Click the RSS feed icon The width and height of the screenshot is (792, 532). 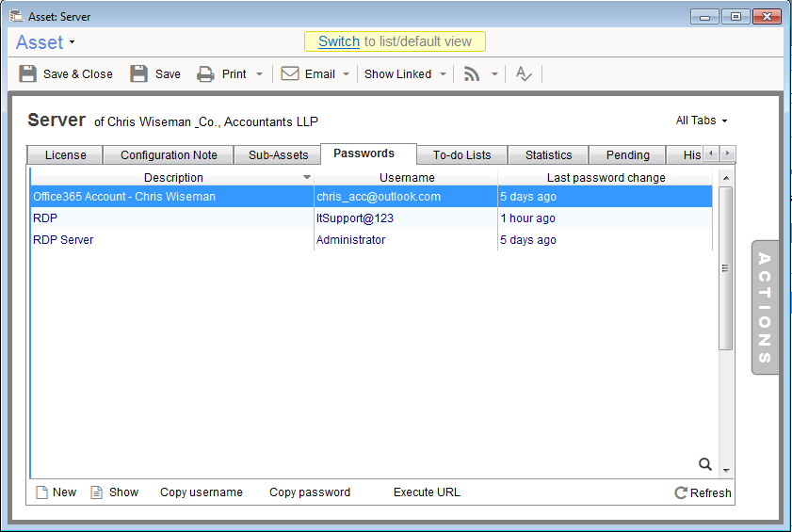click(472, 74)
